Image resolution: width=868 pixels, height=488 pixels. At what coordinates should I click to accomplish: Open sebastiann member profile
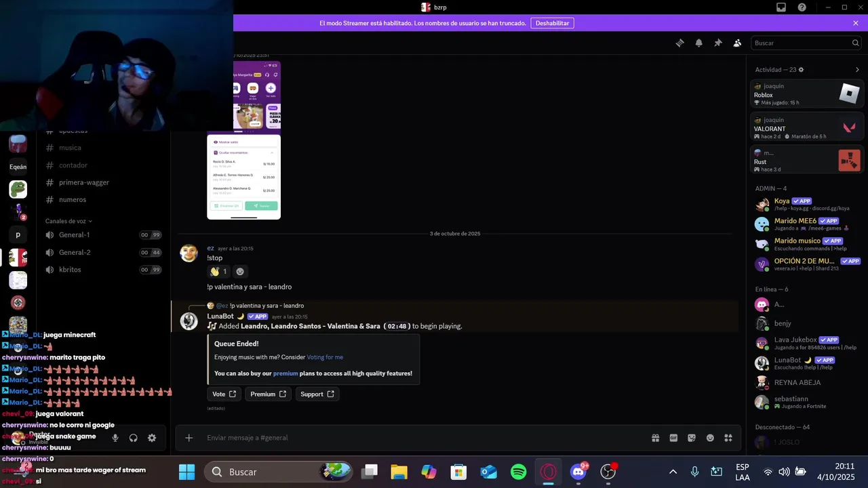pos(806,402)
